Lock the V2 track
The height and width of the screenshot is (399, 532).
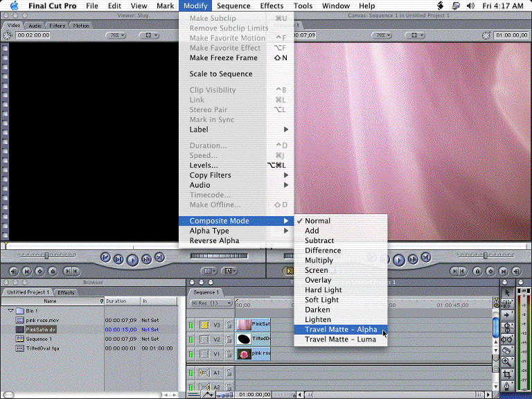tap(229, 339)
